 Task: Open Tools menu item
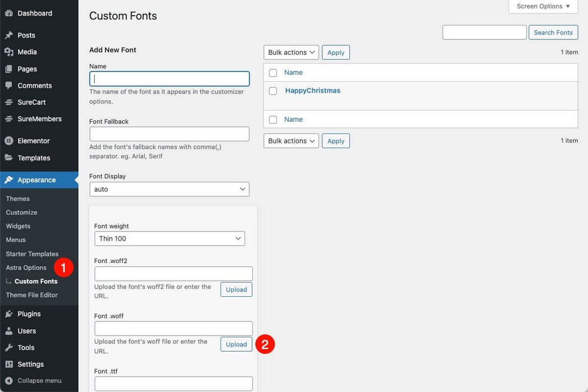click(26, 347)
